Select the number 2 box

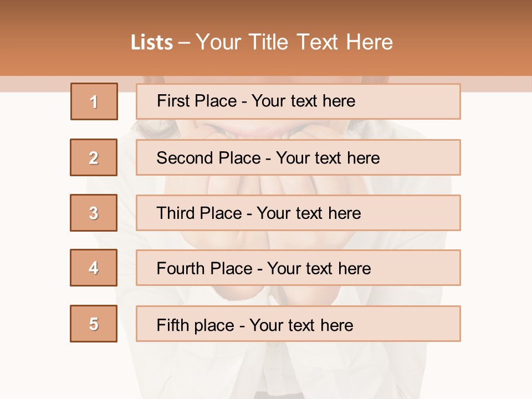(94, 157)
